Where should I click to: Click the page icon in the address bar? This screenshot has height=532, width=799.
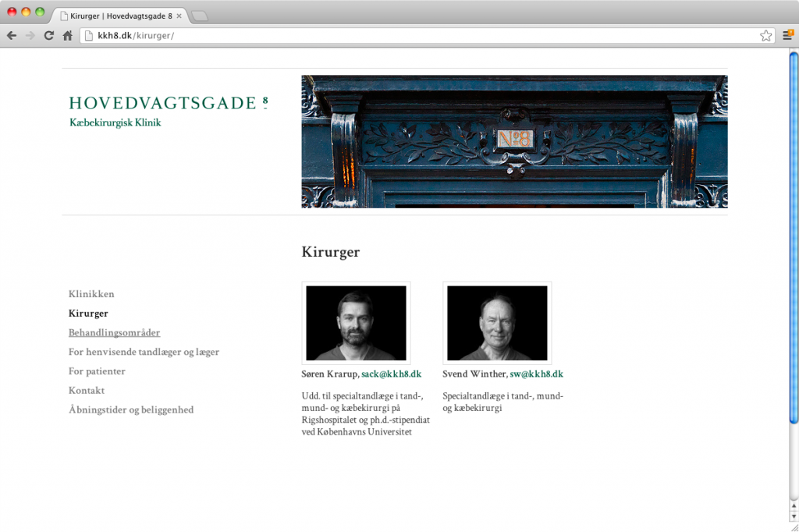(x=89, y=36)
